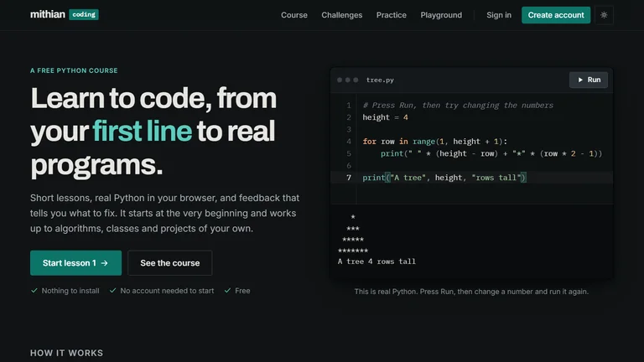This screenshot has width=644, height=362.
Task: Click the checkmark next to 'Free'
Action: [227, 291]
